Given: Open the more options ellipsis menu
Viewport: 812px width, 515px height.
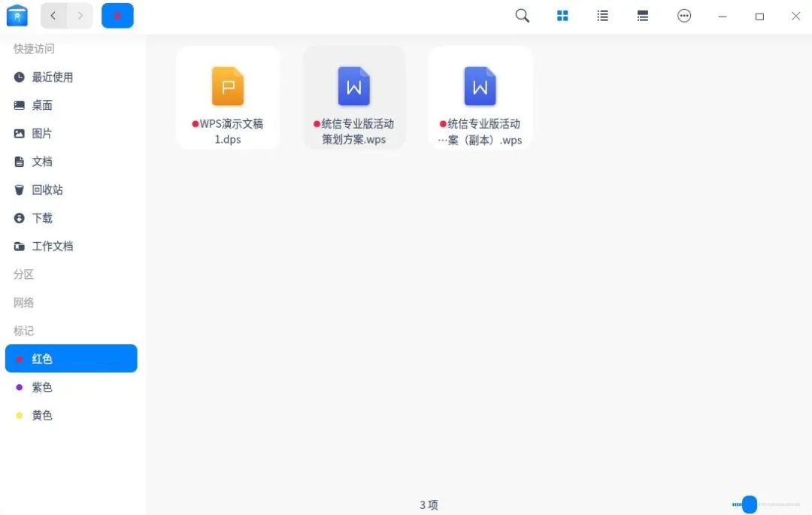Looking at the screenshot, I should point(684,16).
